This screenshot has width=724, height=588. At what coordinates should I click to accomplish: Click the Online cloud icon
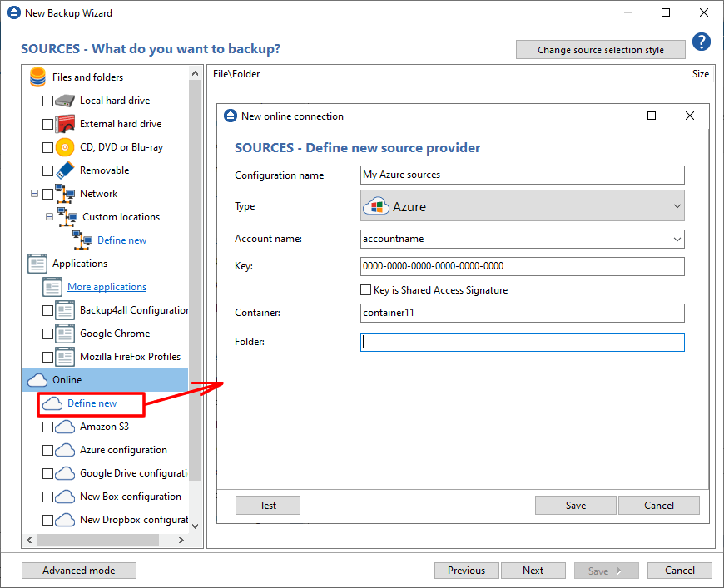coord(37,380)
